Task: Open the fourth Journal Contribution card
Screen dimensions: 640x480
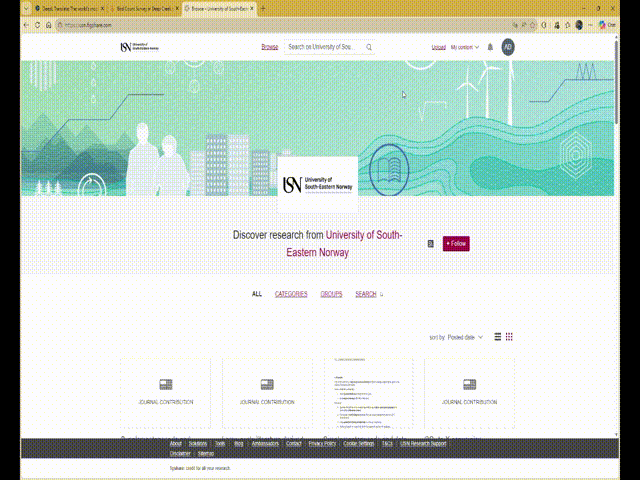Action: coord(469,393)
